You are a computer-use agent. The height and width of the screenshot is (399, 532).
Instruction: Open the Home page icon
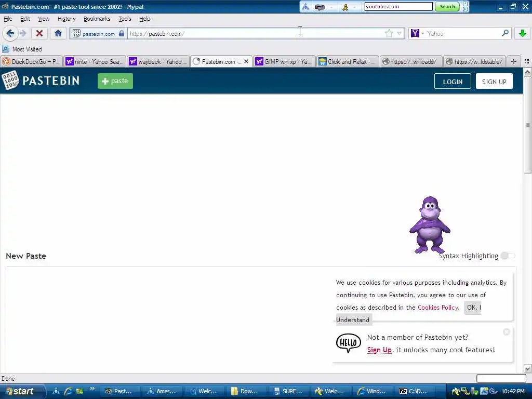(58, 33)
